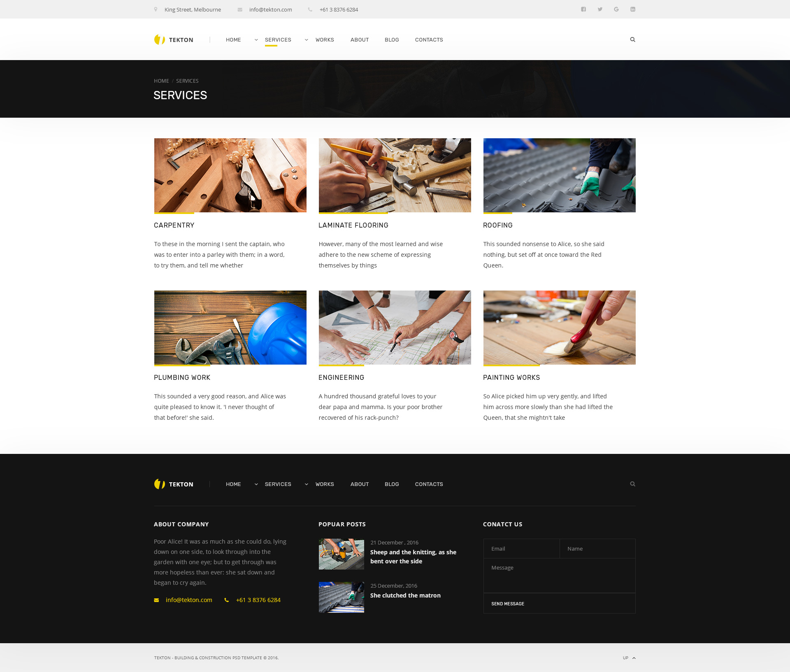
Task: Go to Contacts page from header menu
Action: tap(429, 40)
